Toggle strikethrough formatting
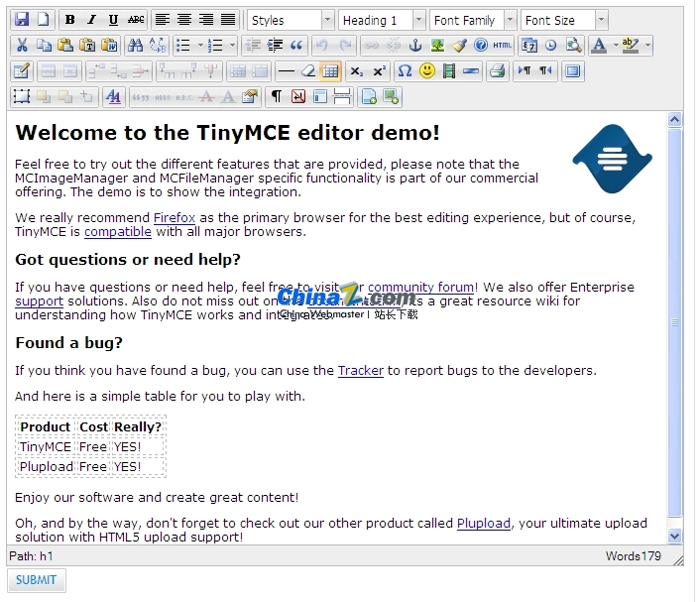Screen dimensions: 700x602 point(135,20)
